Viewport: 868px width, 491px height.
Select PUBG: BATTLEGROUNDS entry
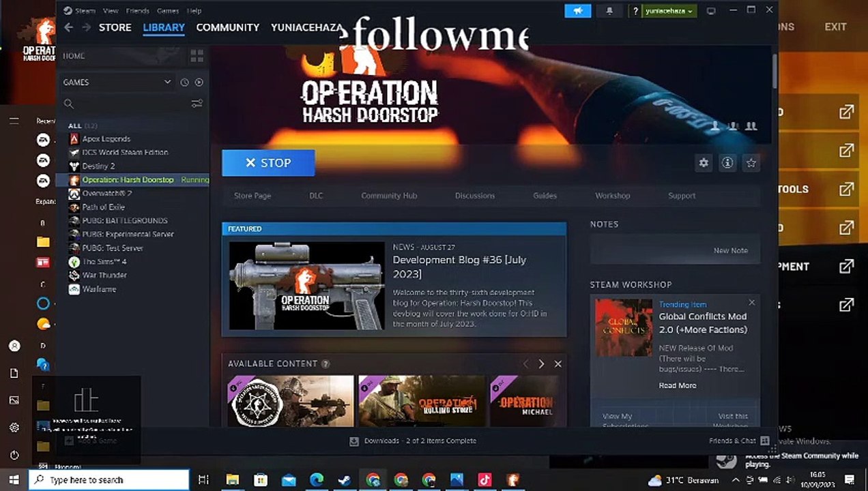click(x=124, y=220)
